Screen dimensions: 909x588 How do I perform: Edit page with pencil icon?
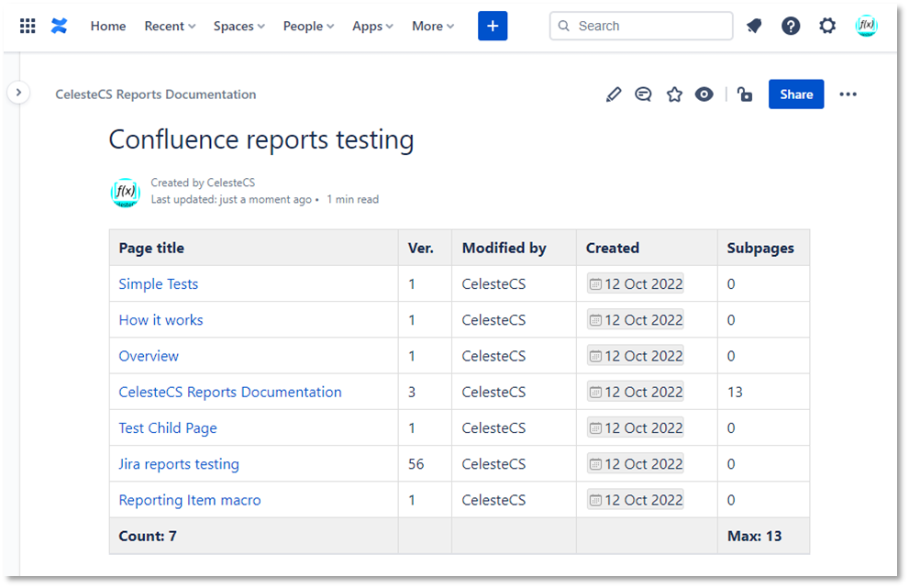(614, 94)
